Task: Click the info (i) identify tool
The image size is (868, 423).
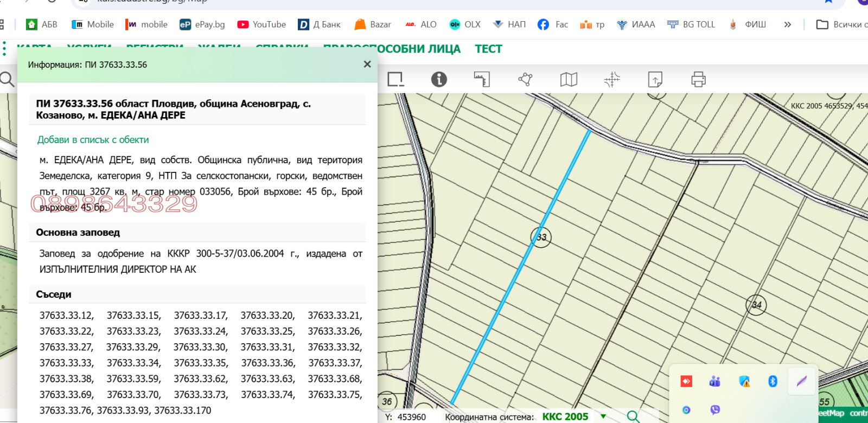Action: click(x=439, y=80)
